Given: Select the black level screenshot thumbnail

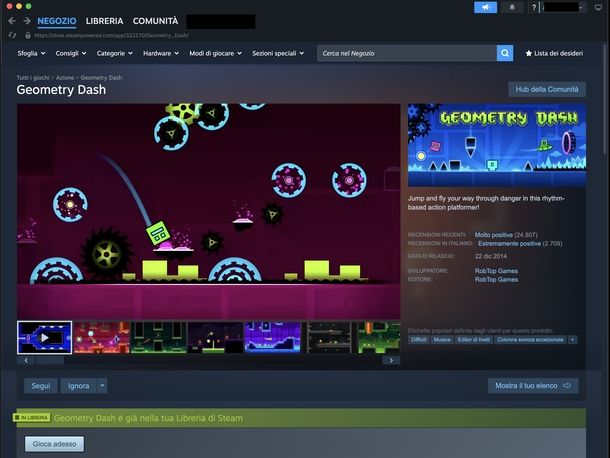Looking at the screenshot, I should [330, 337].
